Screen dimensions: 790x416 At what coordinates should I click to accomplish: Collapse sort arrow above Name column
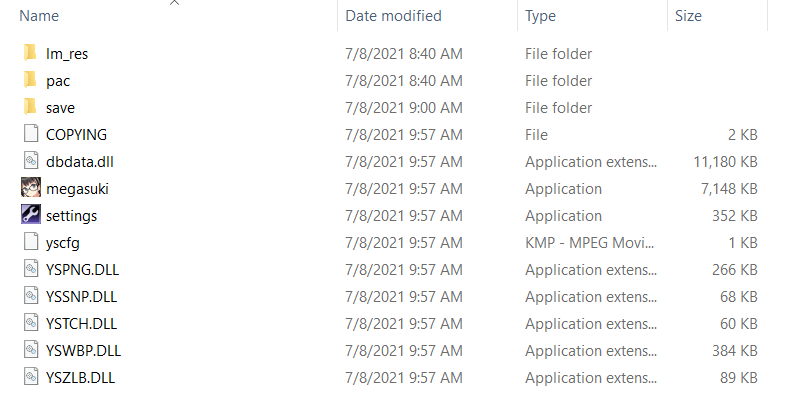tap(174, 3)
